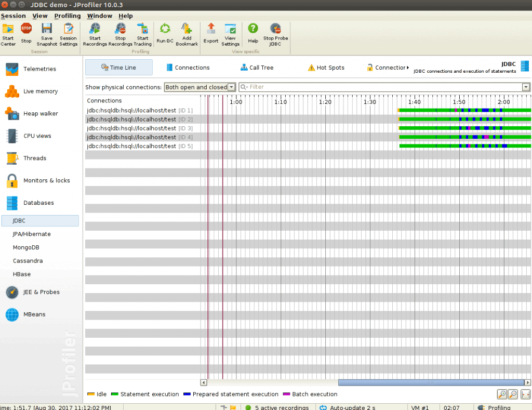
Task: Stop the JDBC probe
Action: click(x=275, y=35)
